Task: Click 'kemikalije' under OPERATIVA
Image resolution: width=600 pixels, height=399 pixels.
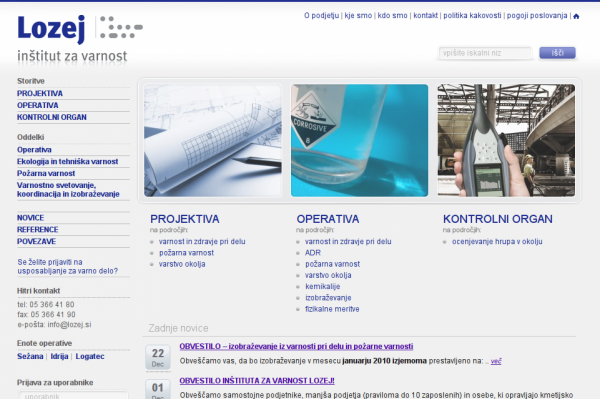Action: coord(323,287)
